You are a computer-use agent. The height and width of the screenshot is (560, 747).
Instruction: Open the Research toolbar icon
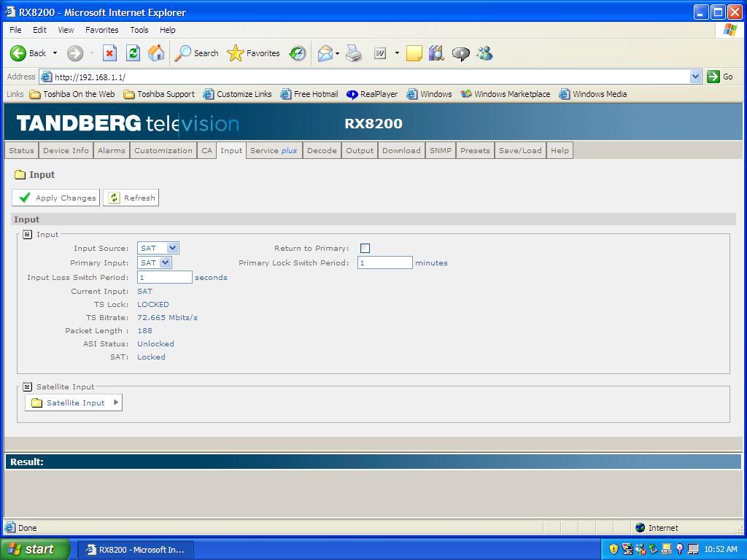[x=436, y=53]
